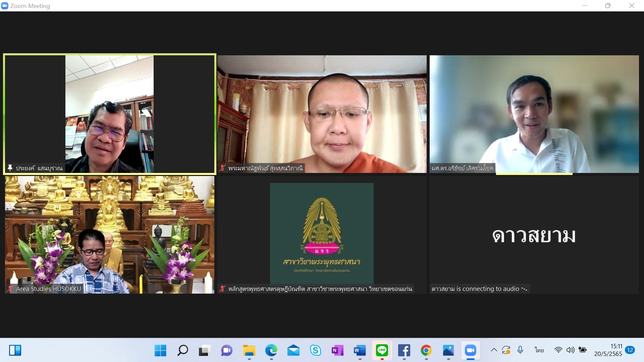The image size is (644, 362).
Task: Click muted mic icon beside พระมหาณัฐพันธ์ สุทสฺสนวิภาณี
Action: [x=222, y=168]
